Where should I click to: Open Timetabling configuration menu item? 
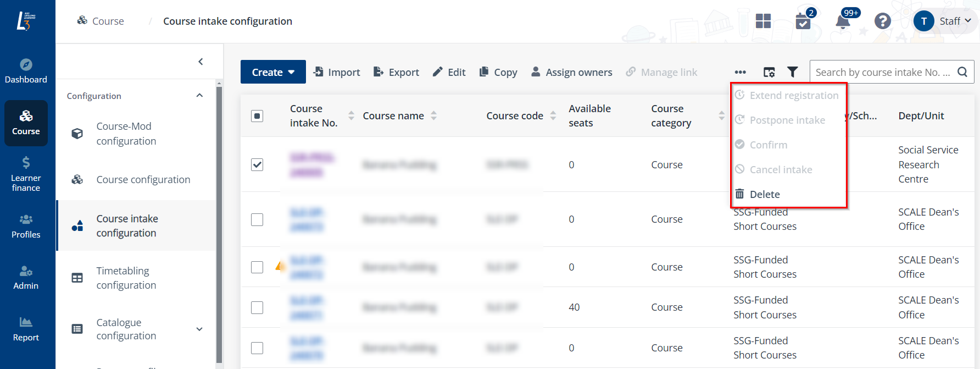point(126,278)
